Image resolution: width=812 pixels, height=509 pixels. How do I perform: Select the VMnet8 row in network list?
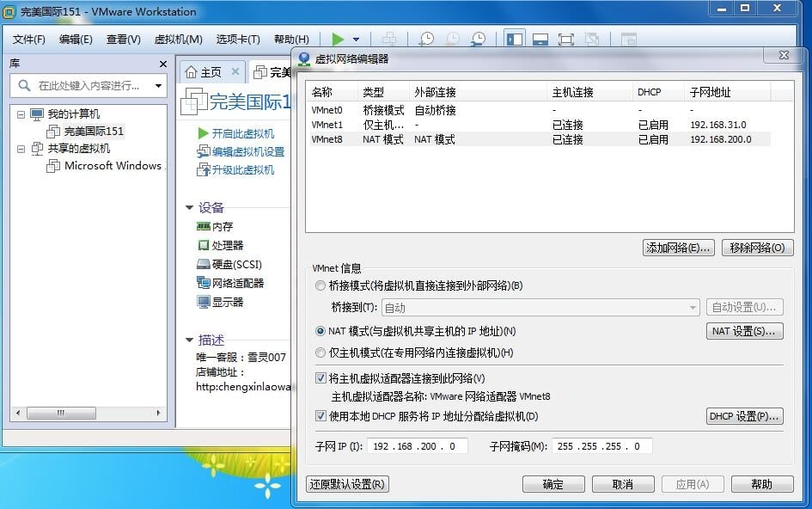(x=540, y=139)
